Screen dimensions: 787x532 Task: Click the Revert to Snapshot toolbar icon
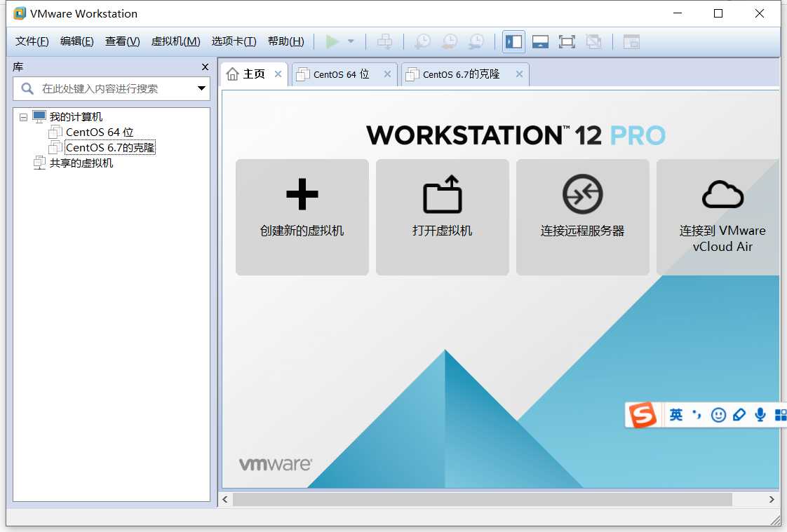tap(449, 41)
